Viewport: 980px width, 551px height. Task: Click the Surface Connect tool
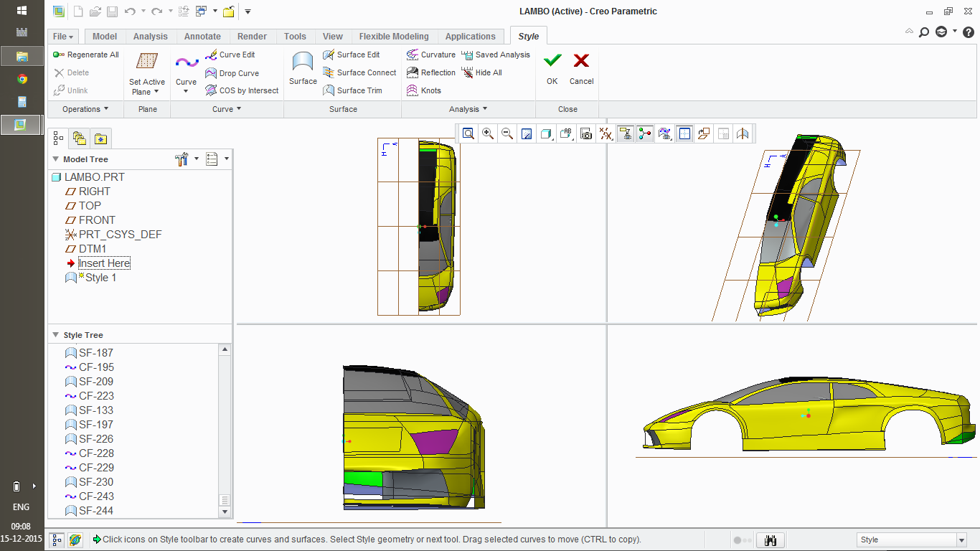(359, 72)
